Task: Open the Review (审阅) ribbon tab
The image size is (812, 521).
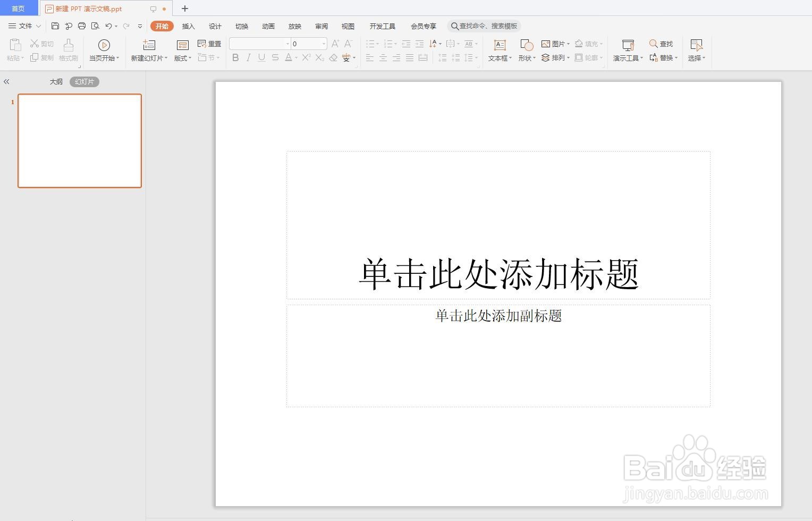Action: point(322,26)
